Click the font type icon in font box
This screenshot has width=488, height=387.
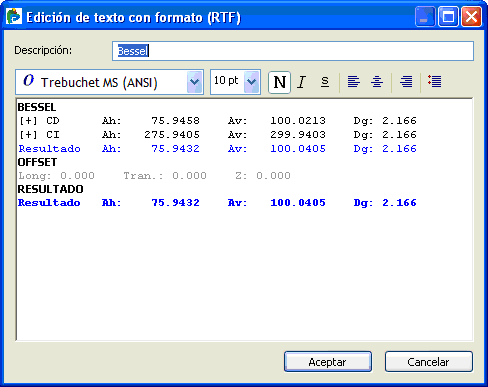point(28,81)
